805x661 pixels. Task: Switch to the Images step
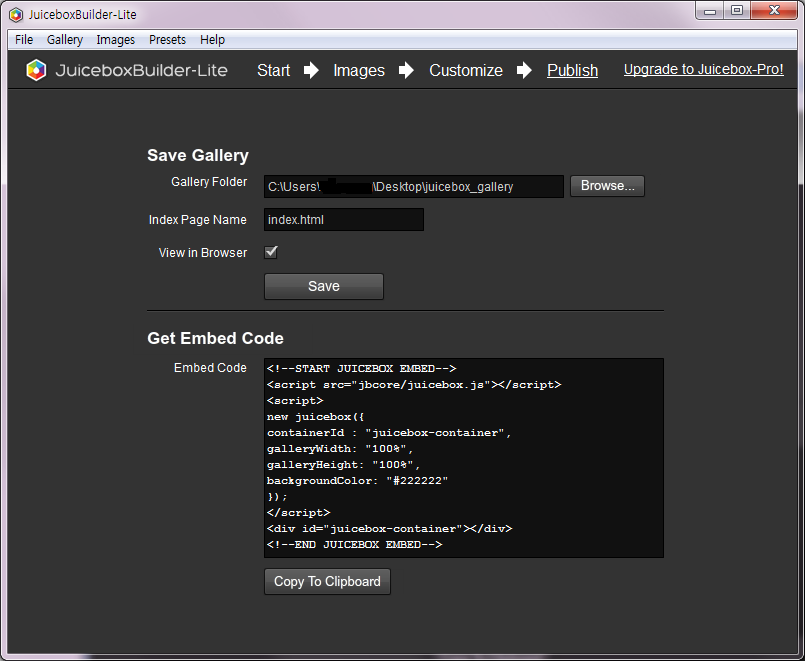tap(358, 70)
